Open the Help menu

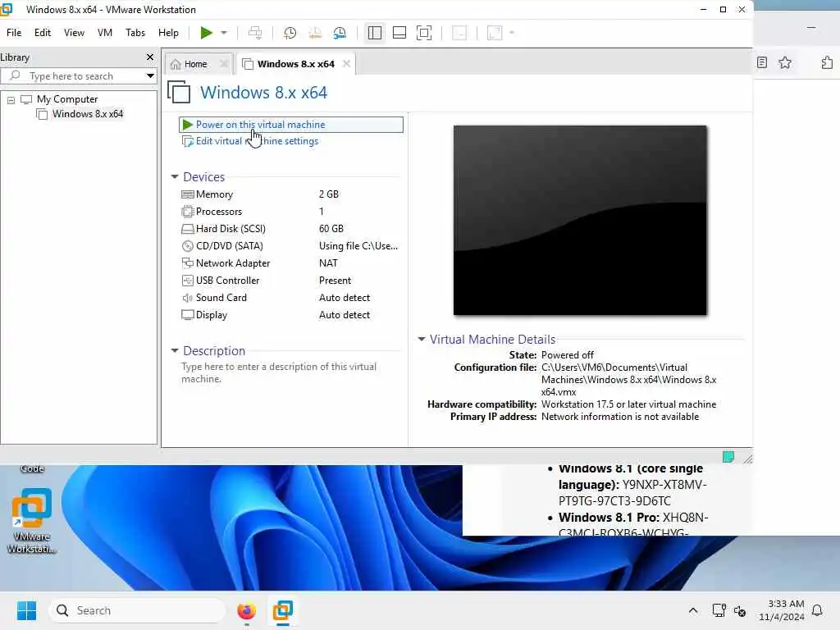tap(168, 33)
